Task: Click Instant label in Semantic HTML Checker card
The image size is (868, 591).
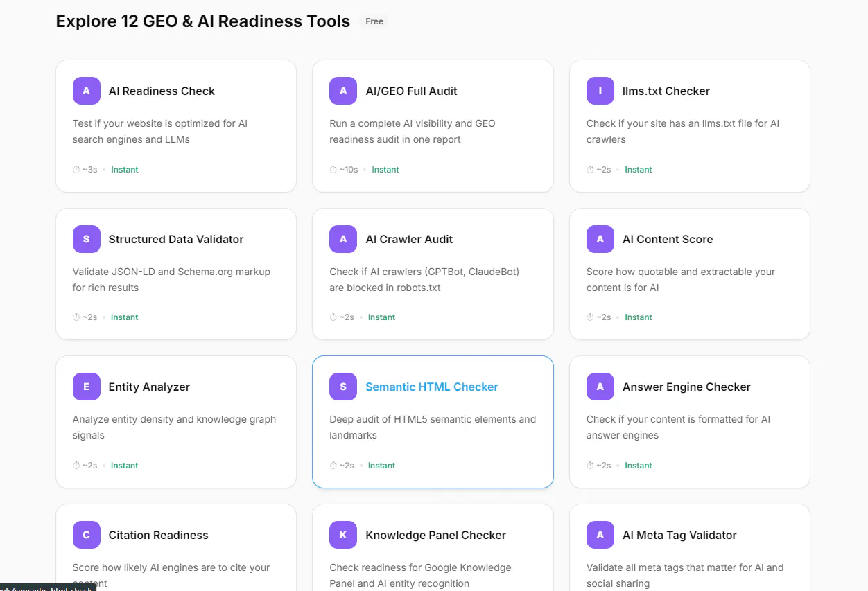Action: (x=381, y=466)
